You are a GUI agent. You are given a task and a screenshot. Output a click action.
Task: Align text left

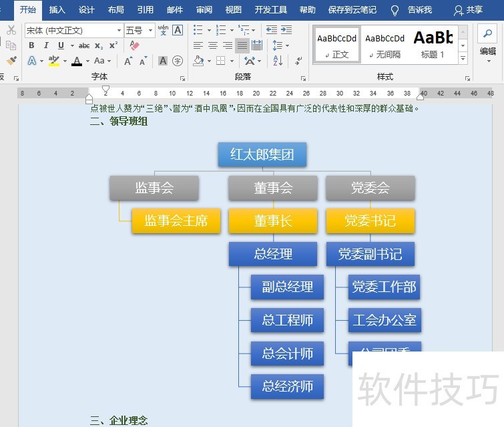pos(198,45)
